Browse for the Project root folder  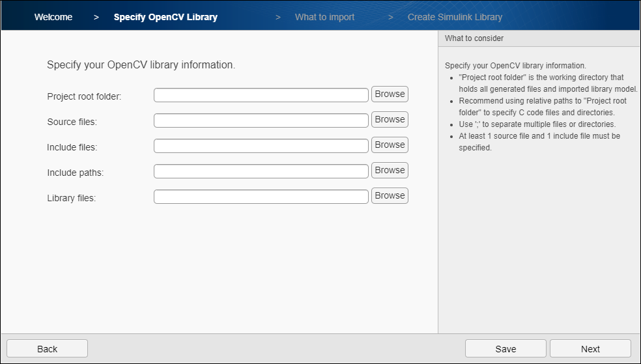(x=390, y=94)
